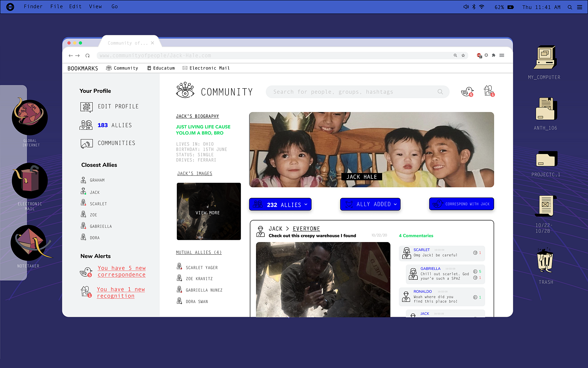Viewport: 588px width, 368px height.
Task: Open My_Computer desktop icon
Action: click(545, 57)
